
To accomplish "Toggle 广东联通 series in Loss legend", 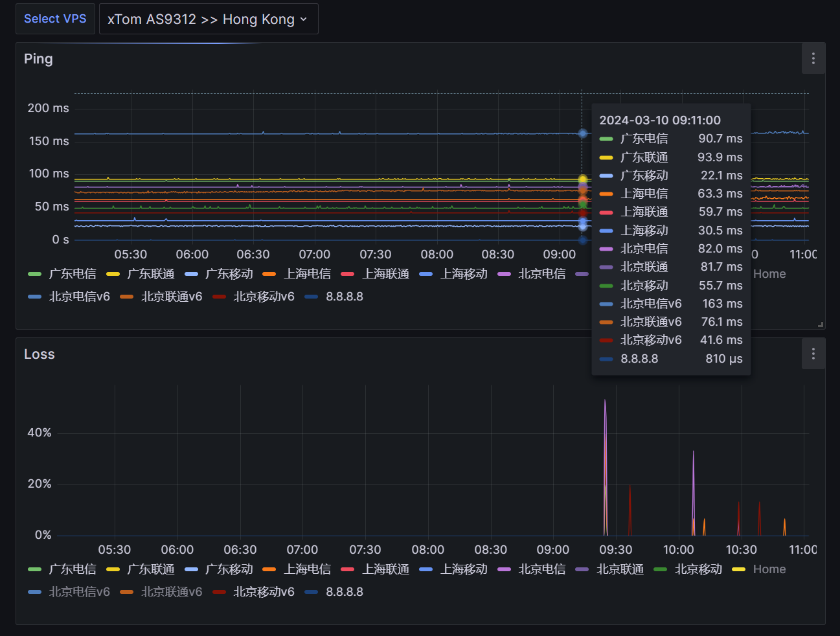I will click(150, 569).
